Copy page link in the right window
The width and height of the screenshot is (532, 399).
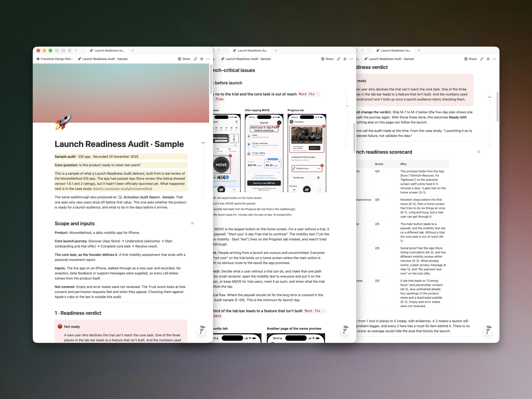[x=482, y=59]
